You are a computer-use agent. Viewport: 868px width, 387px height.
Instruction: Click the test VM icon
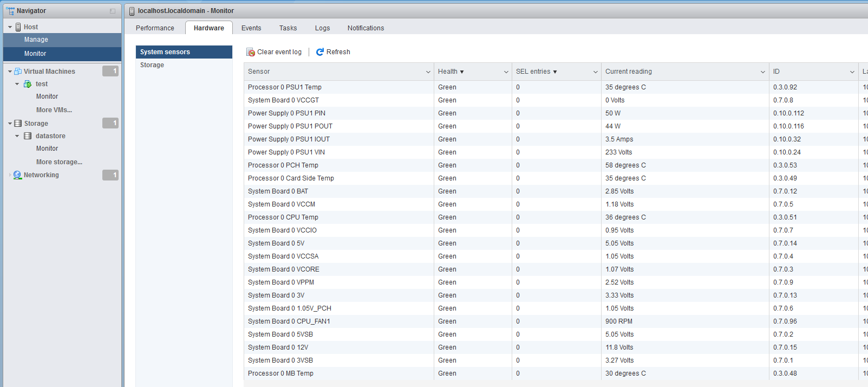(28, 84)
